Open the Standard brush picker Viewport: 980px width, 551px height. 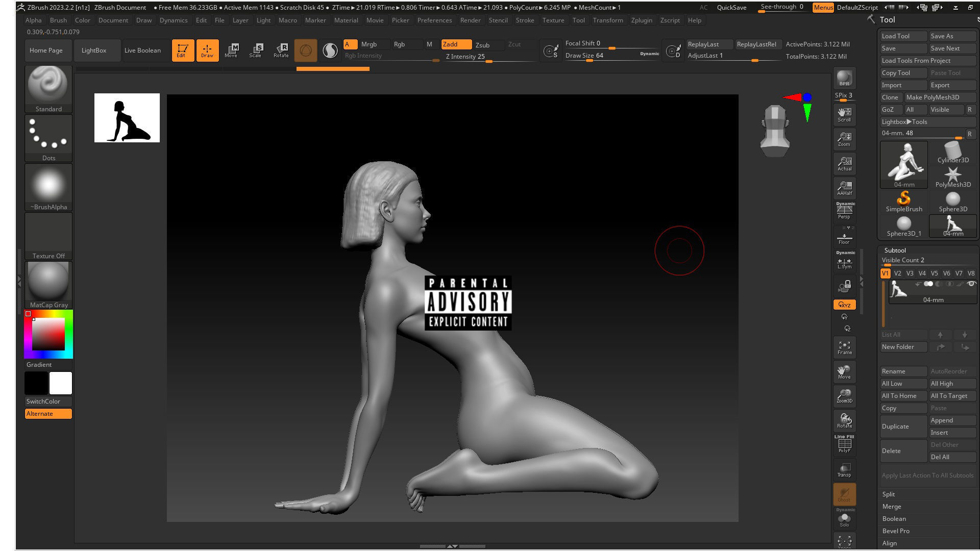pyautogui.click(x=48, y=89)
